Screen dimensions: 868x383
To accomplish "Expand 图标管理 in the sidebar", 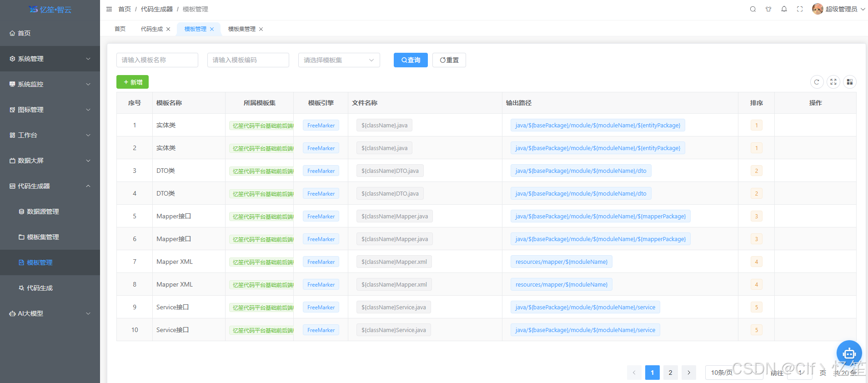I will point(50,110).
